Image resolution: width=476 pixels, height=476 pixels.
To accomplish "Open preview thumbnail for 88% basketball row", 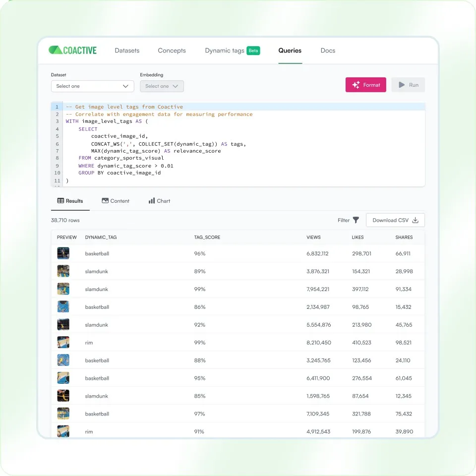I will [63, 360].
